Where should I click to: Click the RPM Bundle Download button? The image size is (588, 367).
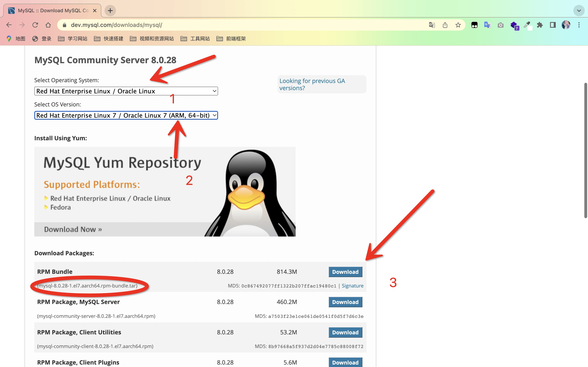(x=345, y=272)
